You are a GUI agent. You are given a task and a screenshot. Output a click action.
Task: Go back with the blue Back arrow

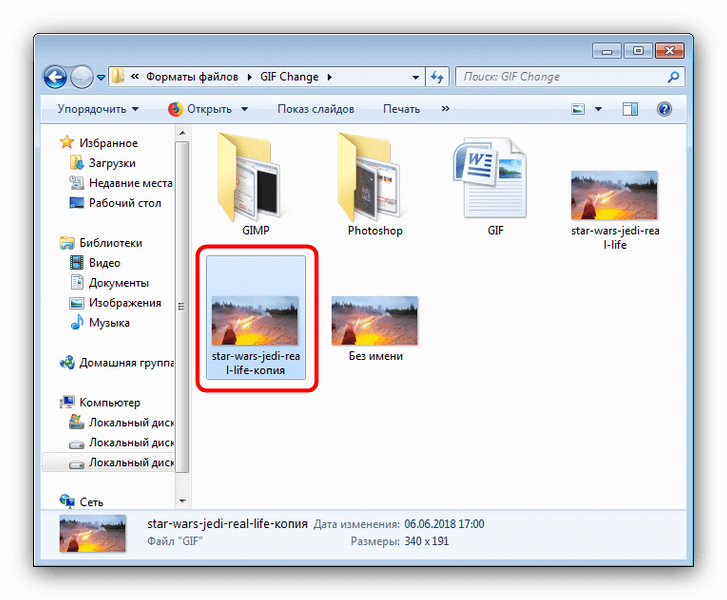[x=55, y=77]
